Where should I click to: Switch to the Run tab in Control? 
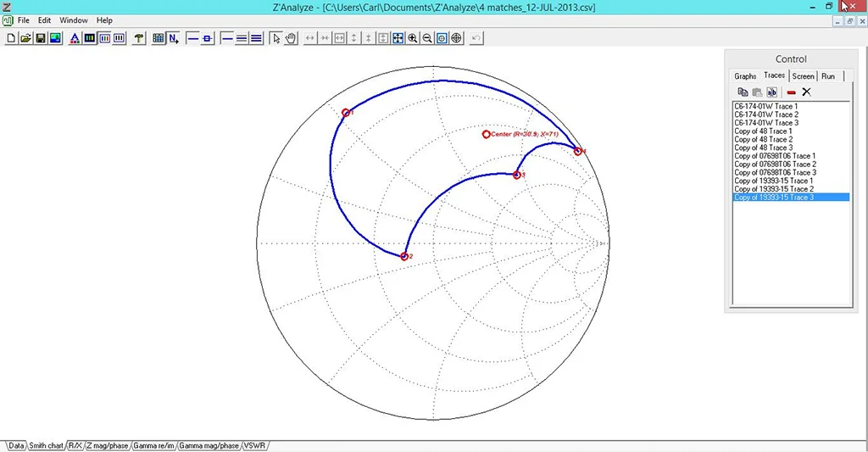(828, 75)
